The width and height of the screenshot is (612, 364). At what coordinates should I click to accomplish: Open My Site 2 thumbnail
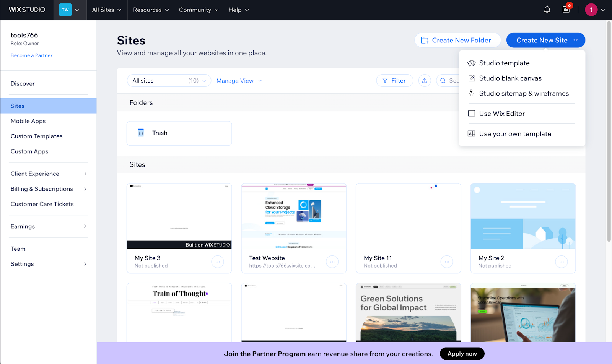click(x=523, y=216)
